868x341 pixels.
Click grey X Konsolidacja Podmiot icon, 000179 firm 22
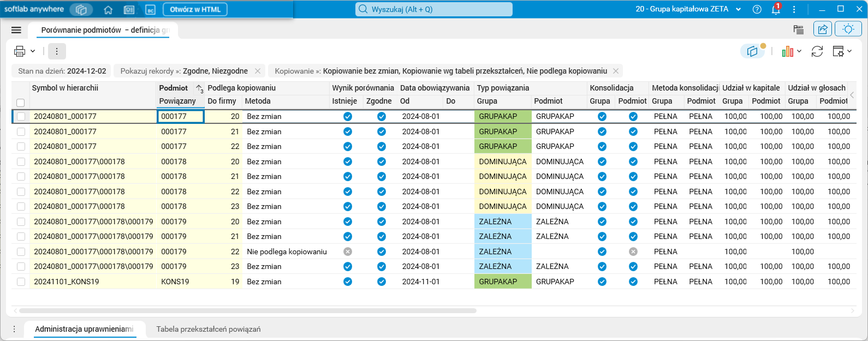633,252
